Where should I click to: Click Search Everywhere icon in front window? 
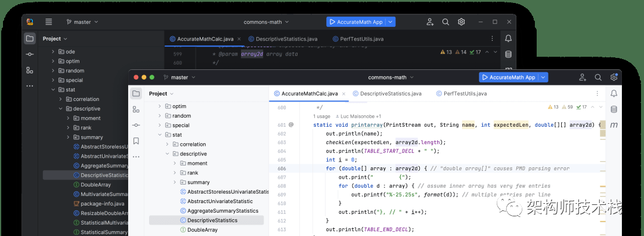(x=598, y=77)
